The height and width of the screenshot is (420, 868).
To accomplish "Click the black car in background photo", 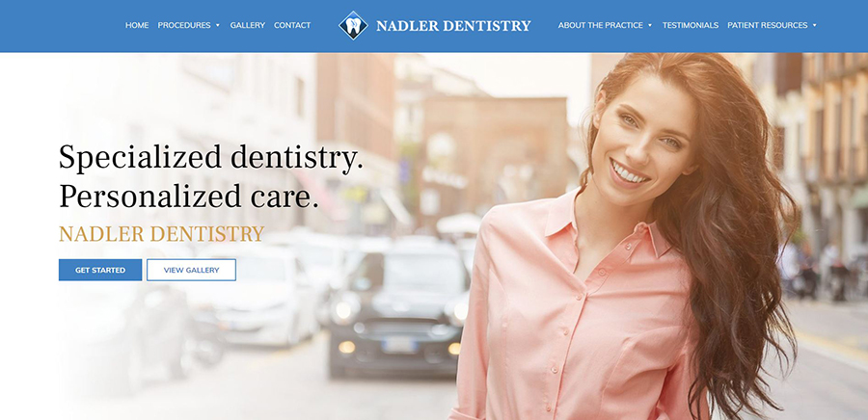I will (398, 309).
